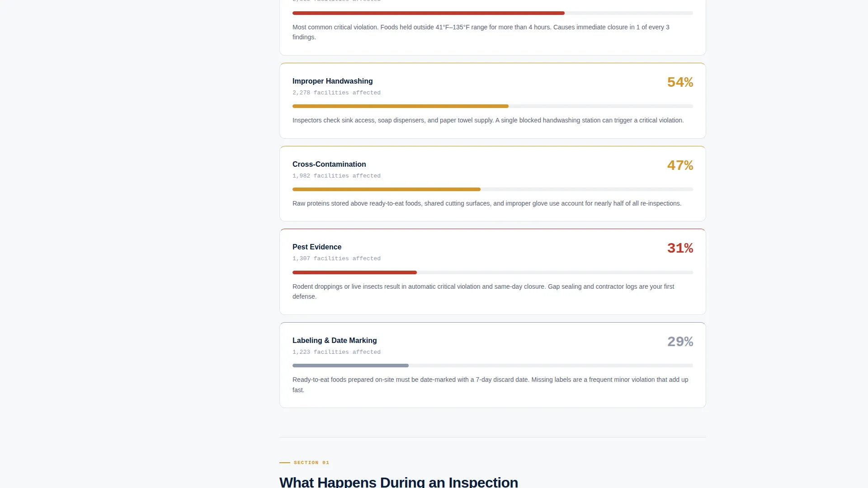868x488 pixels.
Task: Click the Pest Evidence heading
Action: click(x=317, y=247)
